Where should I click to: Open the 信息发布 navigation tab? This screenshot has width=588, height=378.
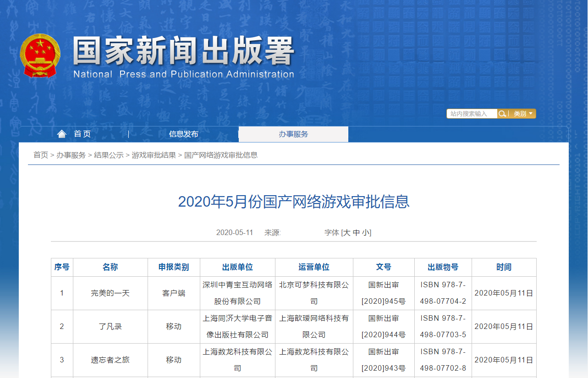(x=184, y=134)
